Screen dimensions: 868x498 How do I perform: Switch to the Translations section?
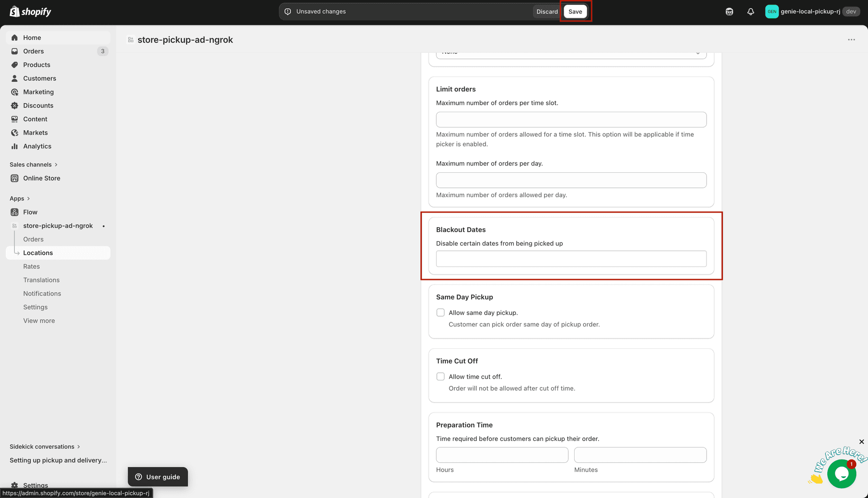tap(41, 280)
